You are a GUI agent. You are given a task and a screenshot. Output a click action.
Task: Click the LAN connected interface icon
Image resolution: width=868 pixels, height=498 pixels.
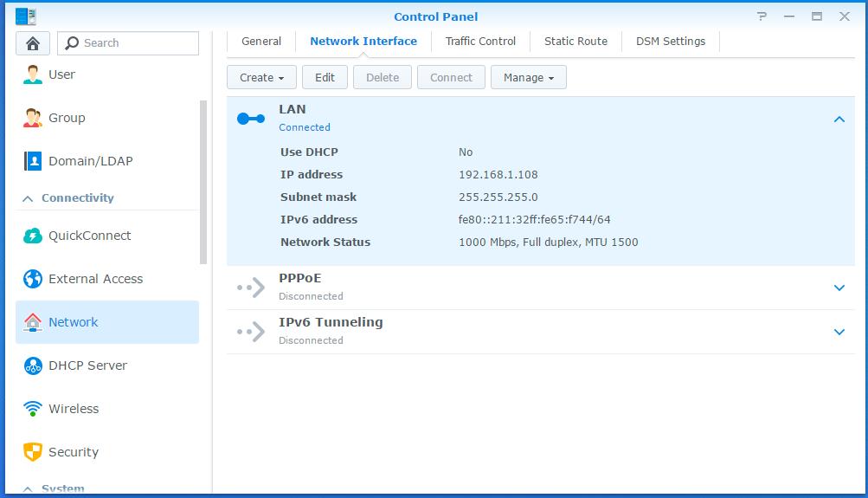coord(251,118)
